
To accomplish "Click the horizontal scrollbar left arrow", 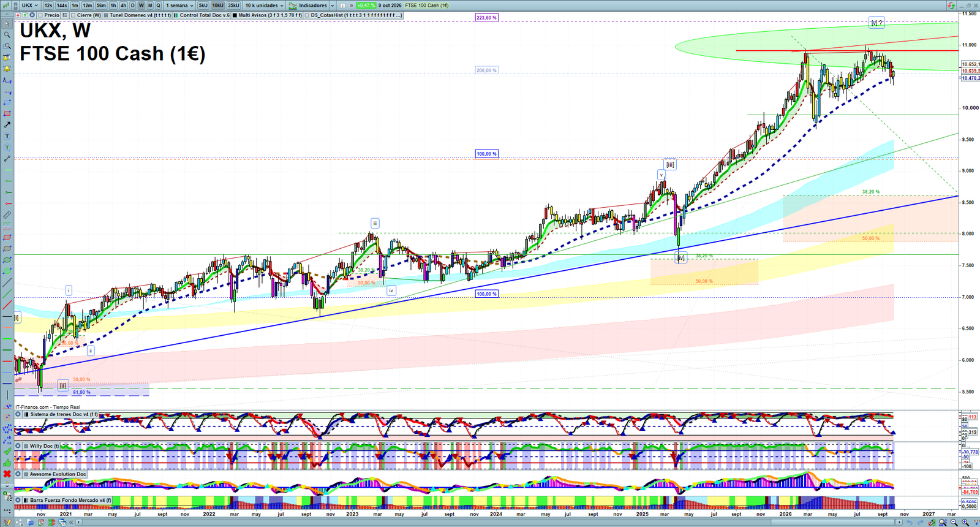I will 78,522.
